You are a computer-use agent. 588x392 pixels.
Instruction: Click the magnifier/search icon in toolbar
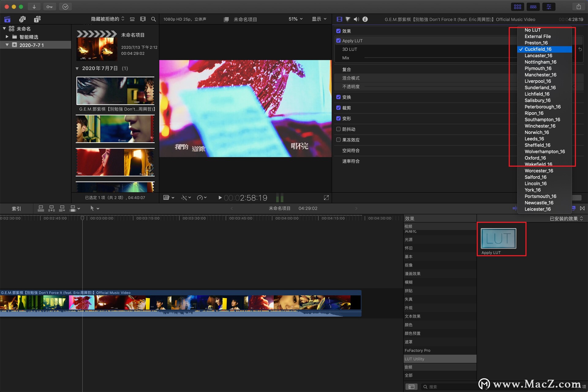[154, 19]
